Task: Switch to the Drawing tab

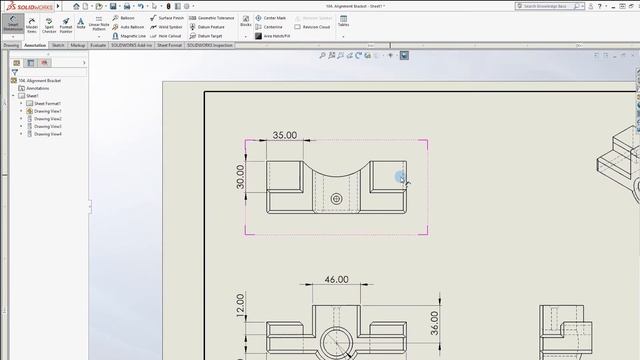Action: point(11,45)
